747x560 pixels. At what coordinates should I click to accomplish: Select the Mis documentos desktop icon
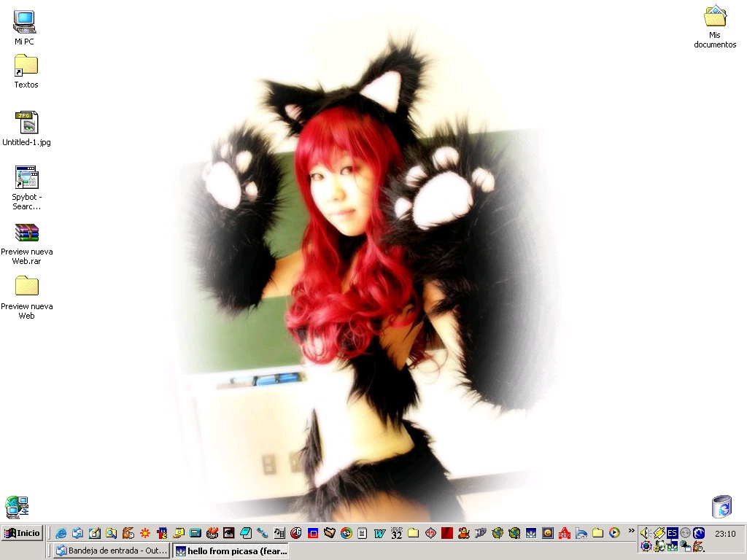(x=715, y=27)
